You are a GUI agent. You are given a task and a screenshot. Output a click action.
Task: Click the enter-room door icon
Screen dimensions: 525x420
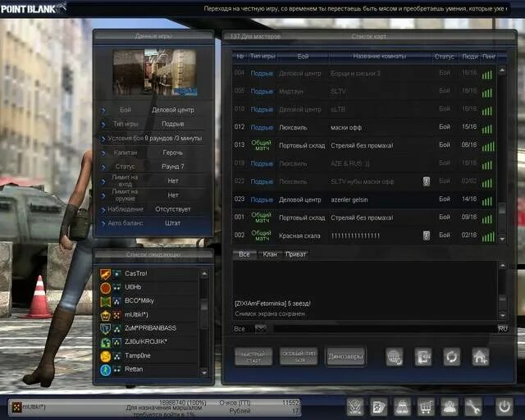(x=423, y=357)
